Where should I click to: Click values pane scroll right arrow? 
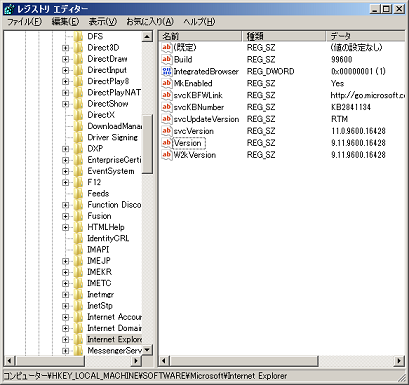[399, 361]
